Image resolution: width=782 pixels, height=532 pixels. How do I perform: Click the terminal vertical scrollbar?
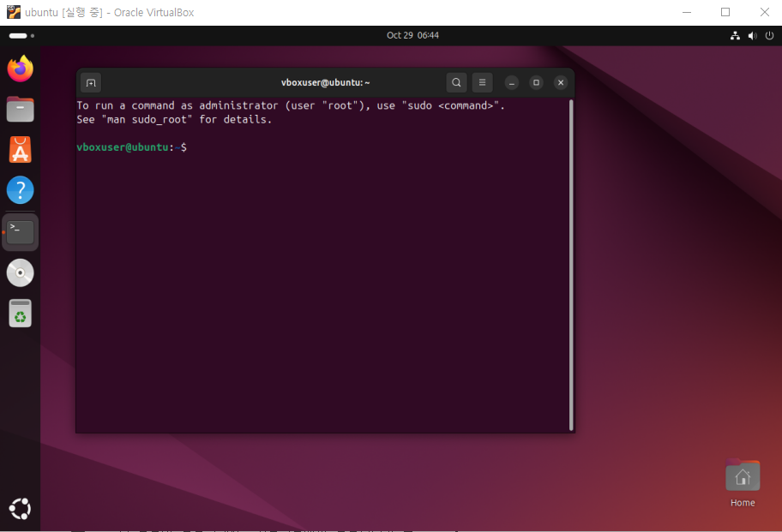[571, 265]
